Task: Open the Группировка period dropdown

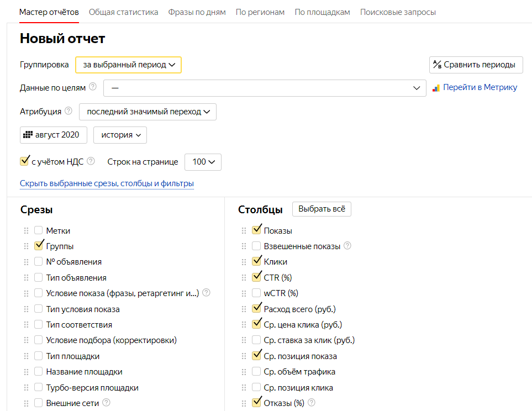Action: (129, 65)
